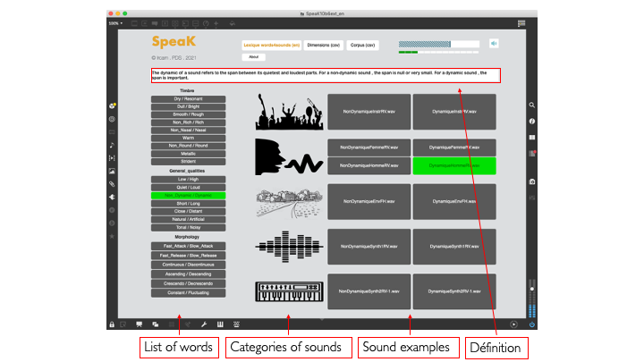
Task: Open the images browser icon
Action: (112, 171)
